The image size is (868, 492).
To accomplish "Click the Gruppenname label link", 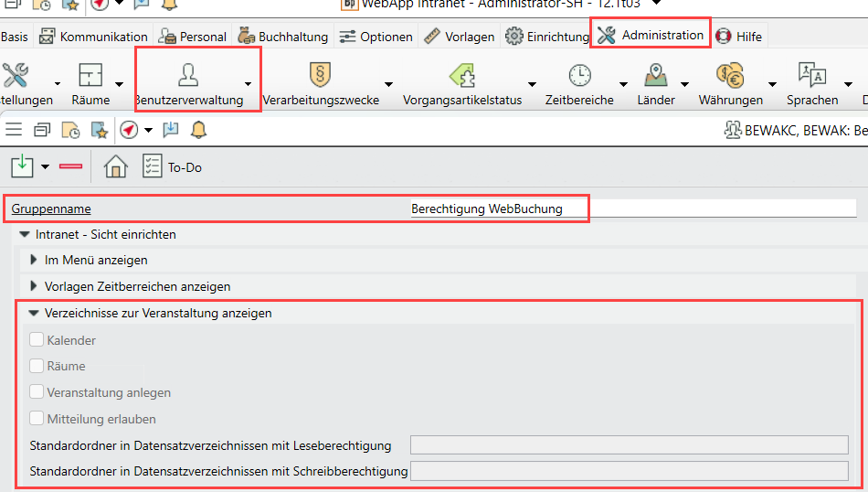I will point(51,209).
